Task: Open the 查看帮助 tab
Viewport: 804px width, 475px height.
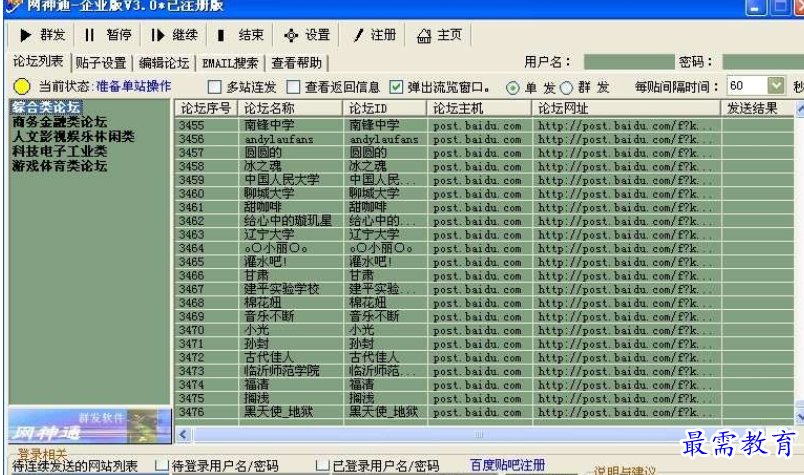Action: [x=296, y=63]
